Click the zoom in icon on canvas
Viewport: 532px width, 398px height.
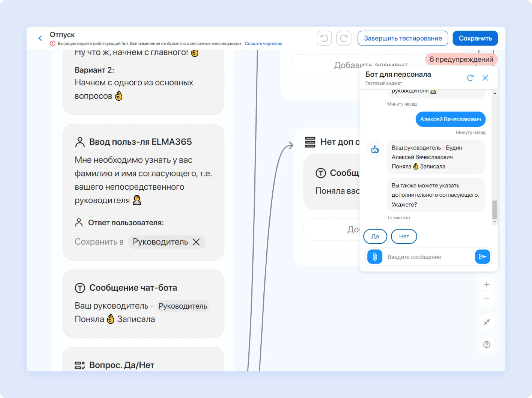tap(486, 284)
